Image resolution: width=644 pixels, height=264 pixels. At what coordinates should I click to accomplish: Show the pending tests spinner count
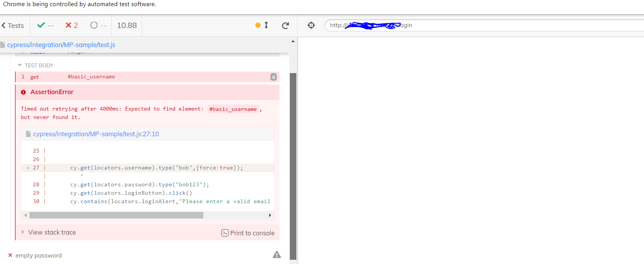98,26
